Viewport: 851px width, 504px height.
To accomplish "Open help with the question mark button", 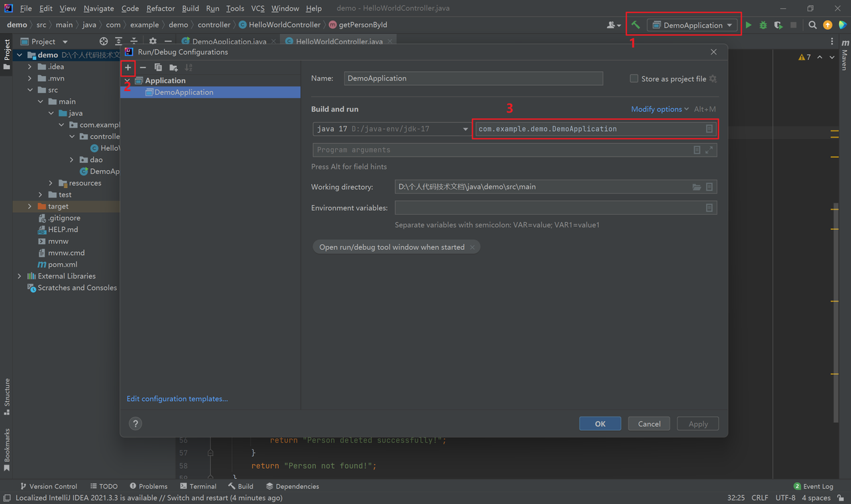I will tap(136, 424).
